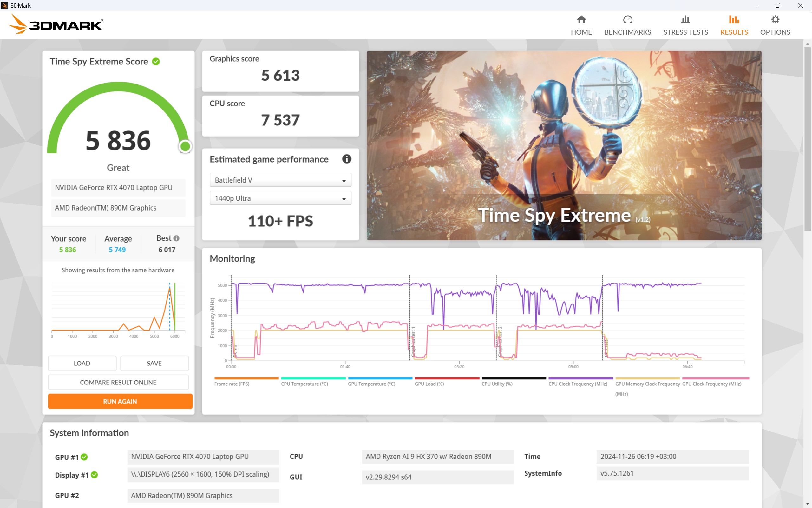The image size is (812, 508).
Task: Restore down the 3DMark window
Action: pyautogui.click(x=778, y=5)
